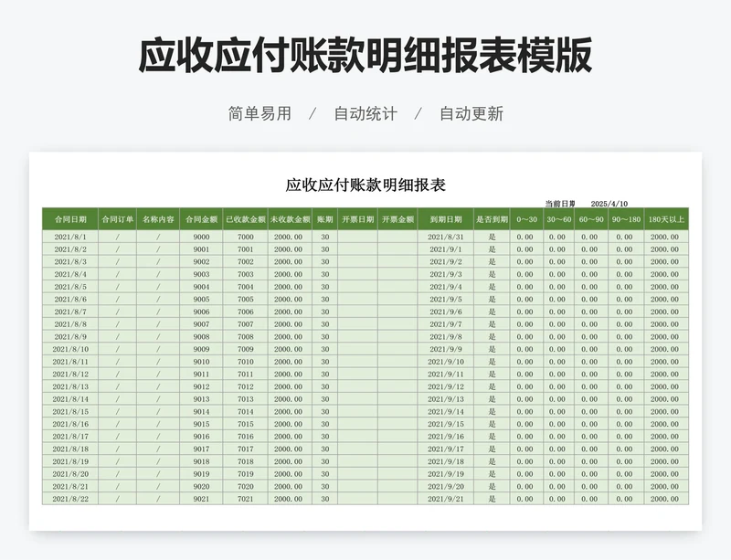Select due date cell 2021/9/3
The image size is (731, 560).
pyautogui.click(x=446, y=274)
